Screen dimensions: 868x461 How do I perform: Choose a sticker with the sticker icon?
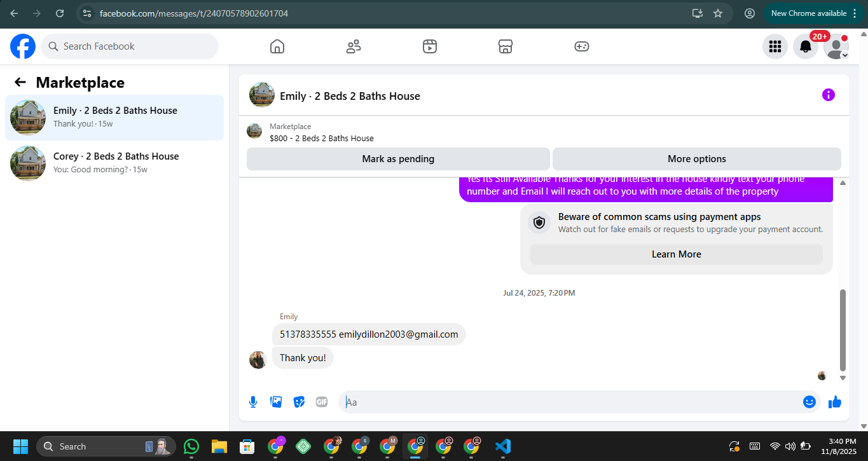pyautogui.click(x=299, y=402)
